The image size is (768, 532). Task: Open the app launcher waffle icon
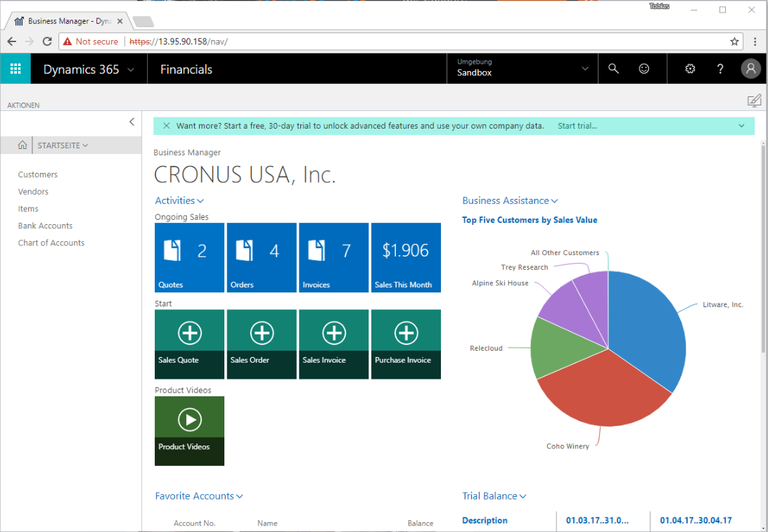click(x=15, y=69)
